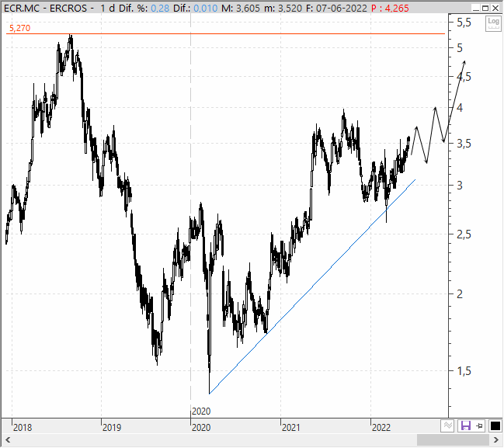Image resolution: width=504 pixels, height=448 pixels.
Task: Click the Dif. % value 0,28
Action: (160, 8)
